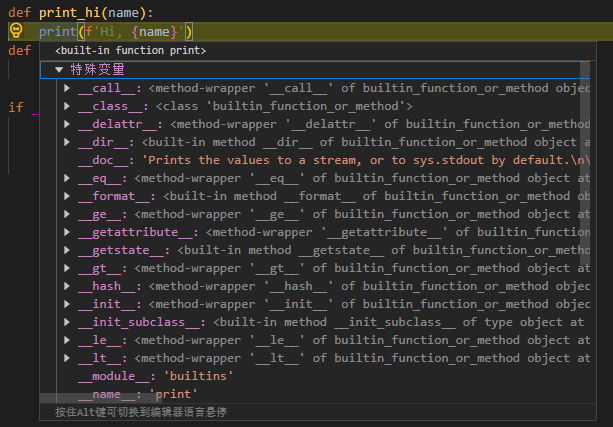Select the __module__: 'builtins' row

pyautogui.click(x=155, y=376)
